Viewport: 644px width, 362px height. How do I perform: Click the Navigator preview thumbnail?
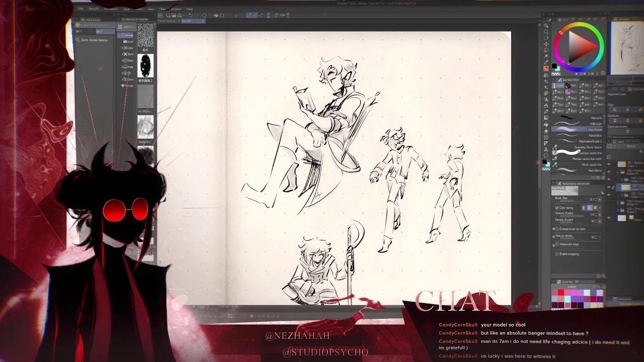tap(628, 48)
